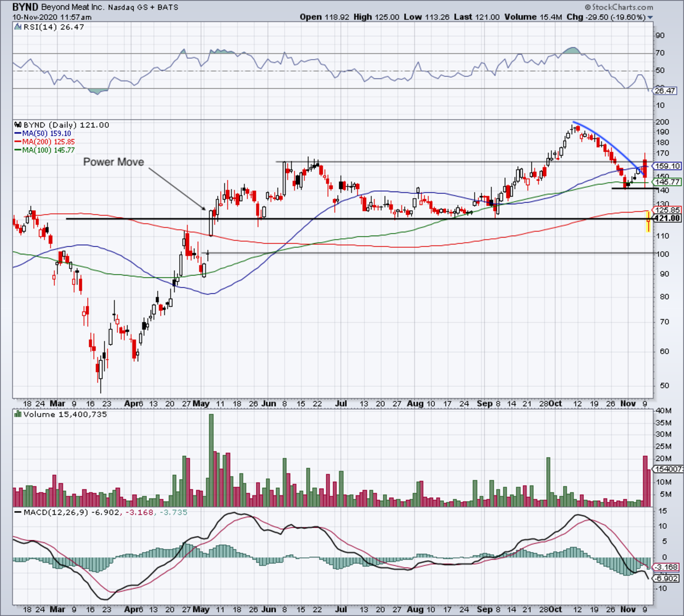Viewport: 684px width, 616px height.
Task: Click the 200 label on the price axis
Action: tap(662, 122)
